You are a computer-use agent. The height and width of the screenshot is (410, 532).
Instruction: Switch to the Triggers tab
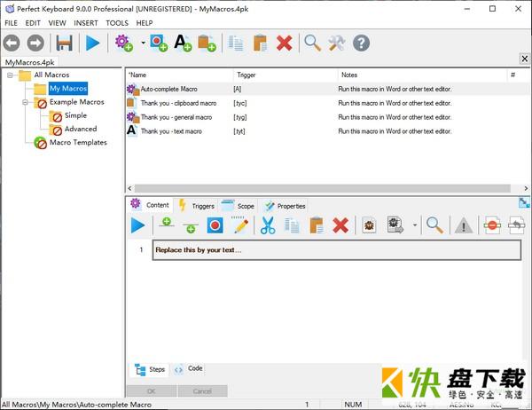197,206
